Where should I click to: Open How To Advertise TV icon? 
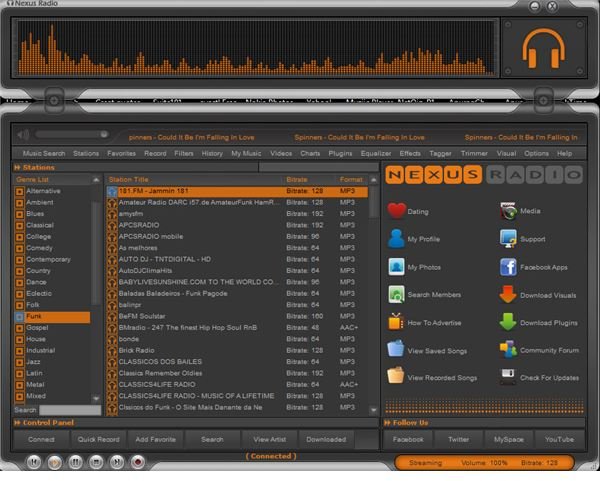[x=396, y=322]
